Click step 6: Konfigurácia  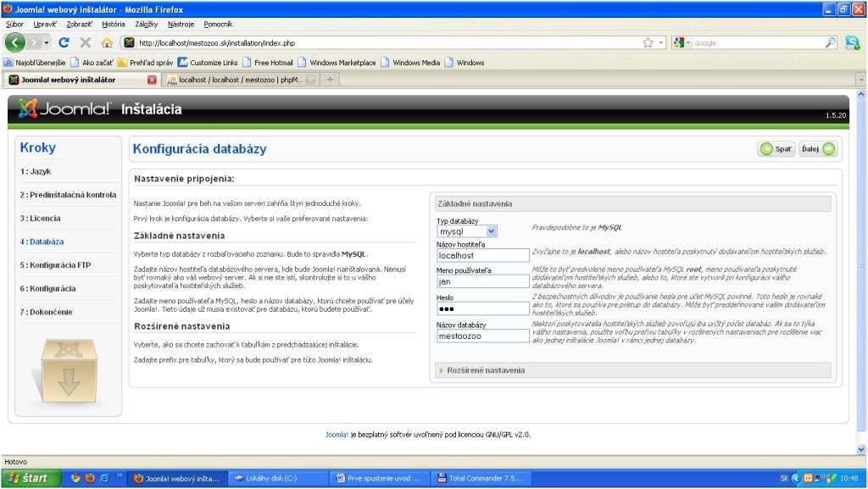tap(47, 288)
